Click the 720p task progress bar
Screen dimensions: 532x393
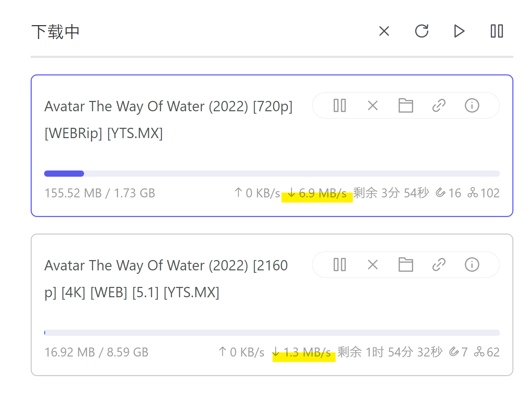[x=272, y=174]
